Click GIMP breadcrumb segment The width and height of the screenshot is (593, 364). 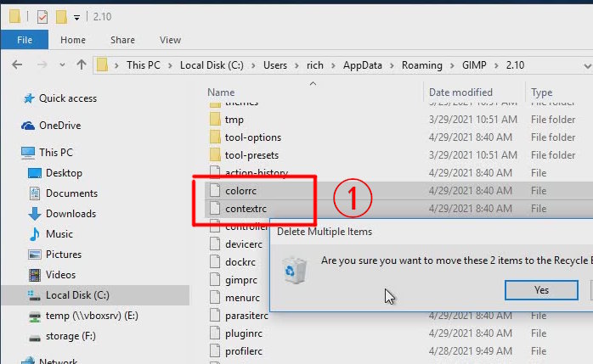click(474, 65)
